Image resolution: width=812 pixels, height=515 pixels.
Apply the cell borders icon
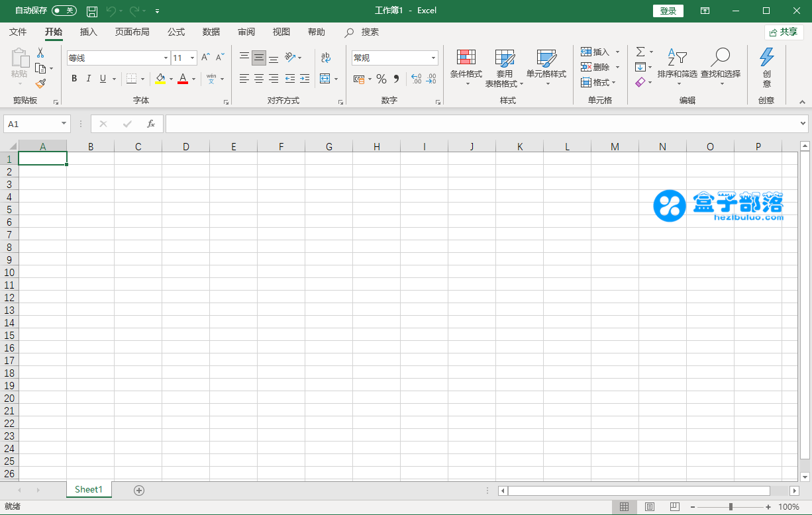(131, 79)
